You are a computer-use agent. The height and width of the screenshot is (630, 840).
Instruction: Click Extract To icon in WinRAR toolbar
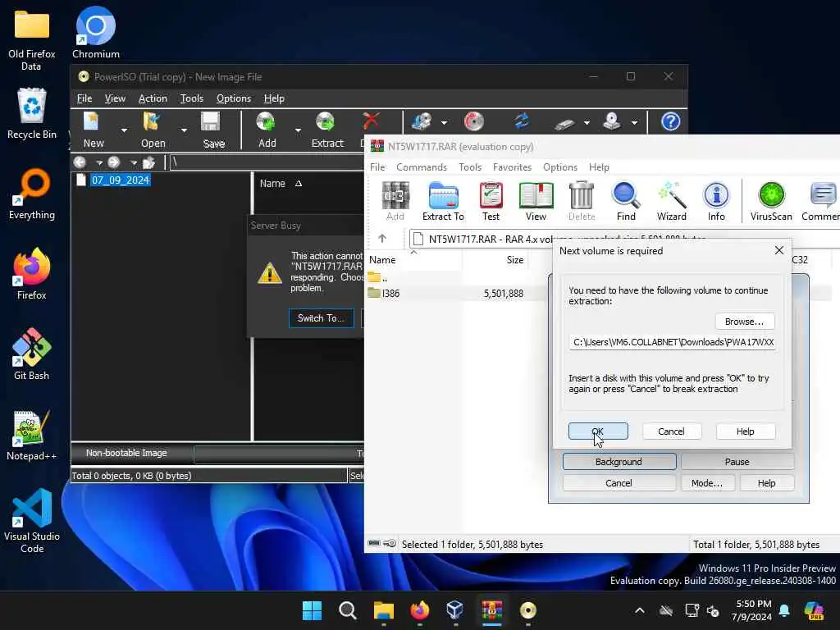(x=443, y=202)
